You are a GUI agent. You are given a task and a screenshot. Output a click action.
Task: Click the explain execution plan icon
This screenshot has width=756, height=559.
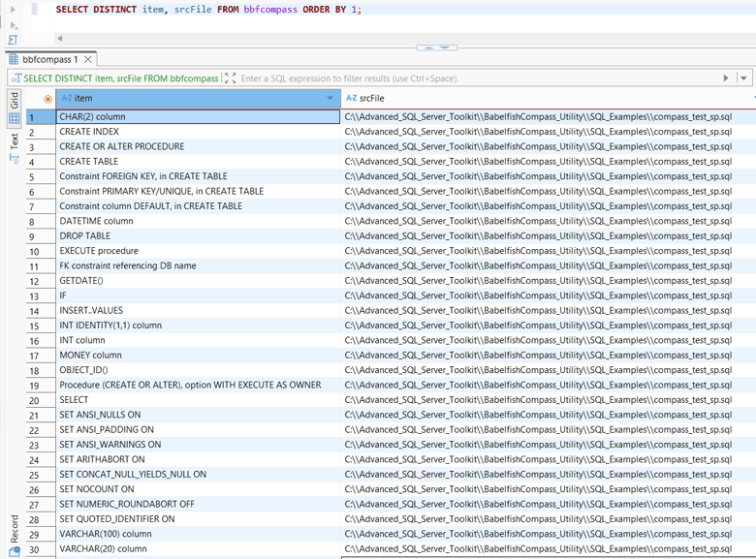click(13, 40)
